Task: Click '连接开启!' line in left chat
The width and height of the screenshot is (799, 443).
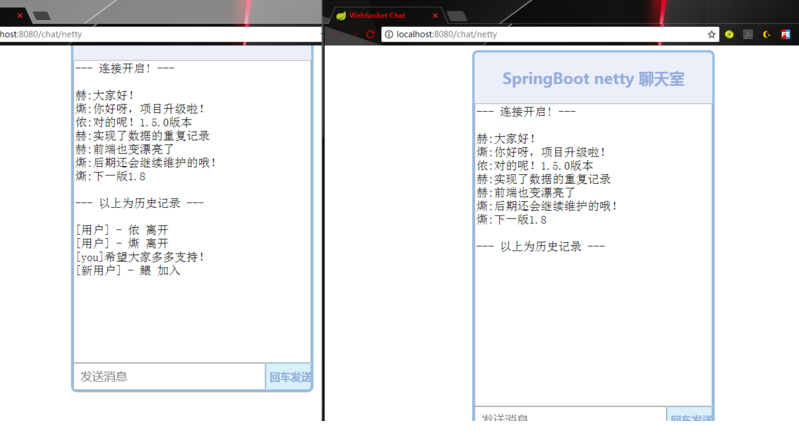Action: click(x=125, y=68)
